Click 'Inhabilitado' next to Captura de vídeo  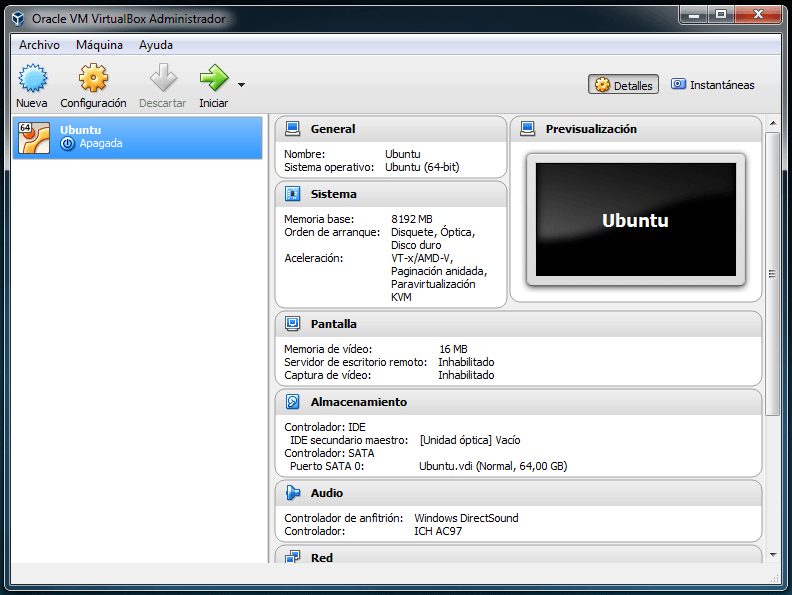tap(466, 375)
